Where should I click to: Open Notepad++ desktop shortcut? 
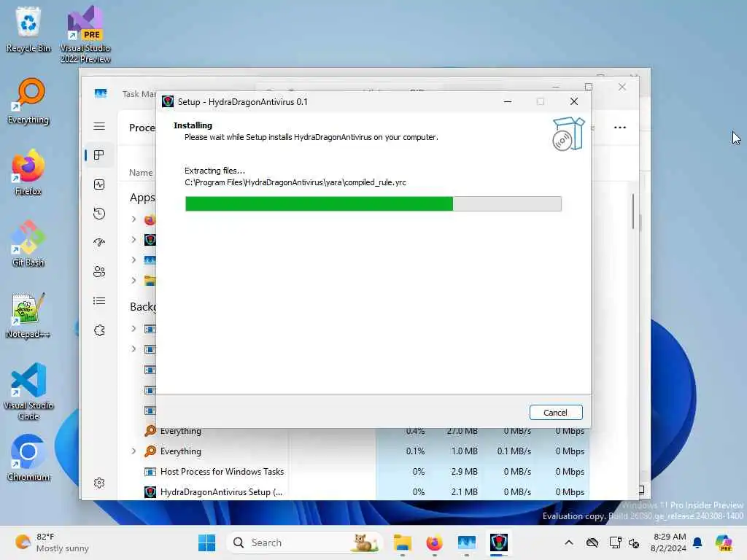click(x=28, y=315)
